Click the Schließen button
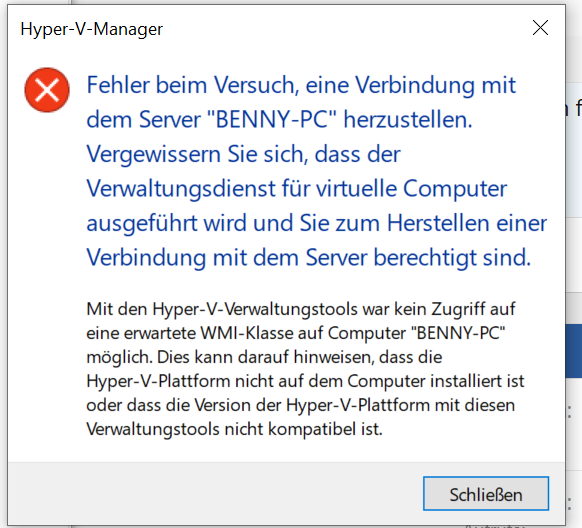The width and height of the screenshot is (582, 528). (486, 493)
